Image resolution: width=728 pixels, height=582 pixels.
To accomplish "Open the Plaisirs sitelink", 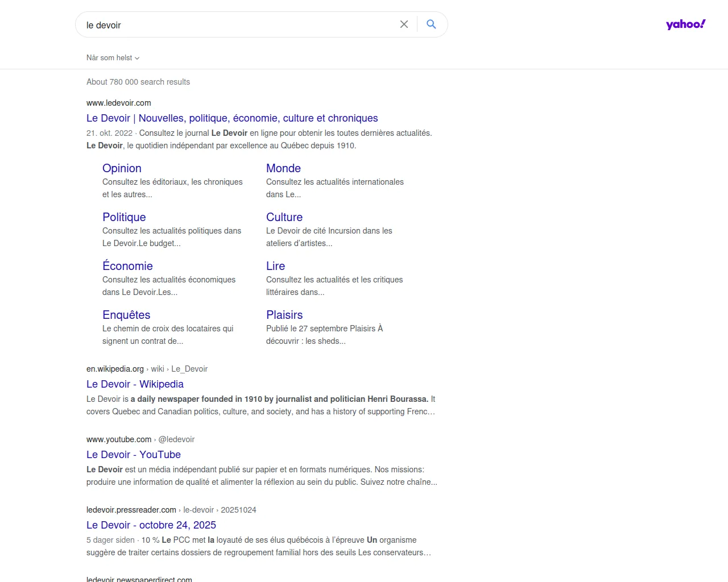I will point(284,315).
